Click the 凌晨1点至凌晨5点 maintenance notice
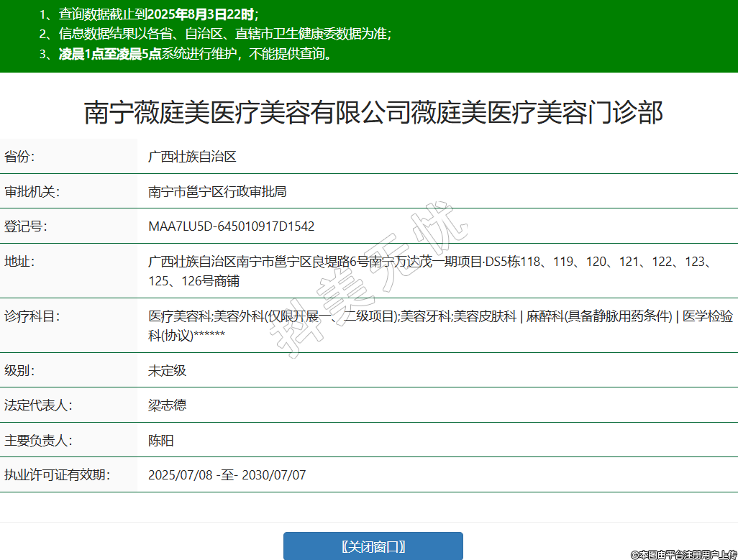The image size is (738, 560). tap(110, 54)
